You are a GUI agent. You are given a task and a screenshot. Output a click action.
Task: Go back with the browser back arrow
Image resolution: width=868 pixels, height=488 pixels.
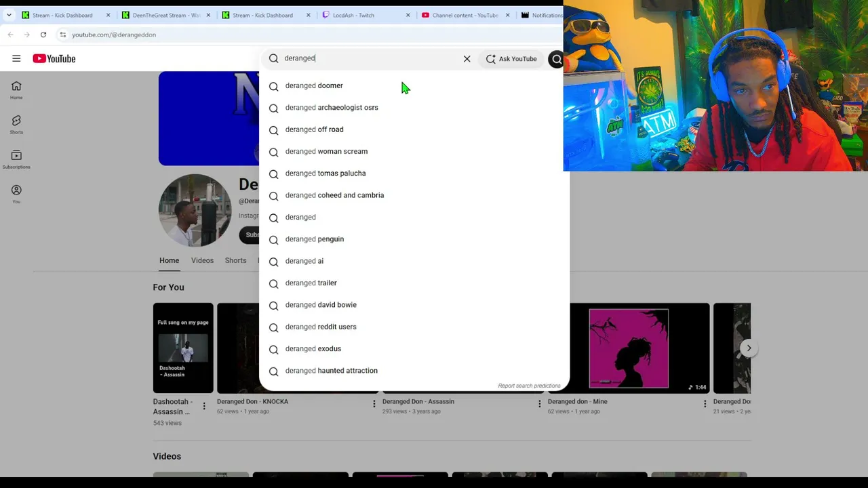tap(10, 35)
